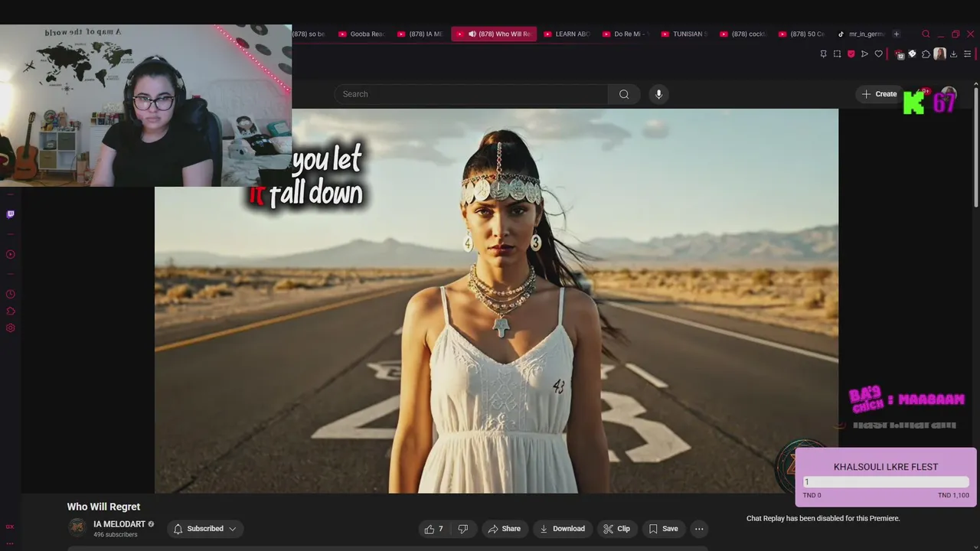Switch to the 'TUNISIAN' tab
The width and height of the screenshot is (980, 551).
click(x=684, y=34)
